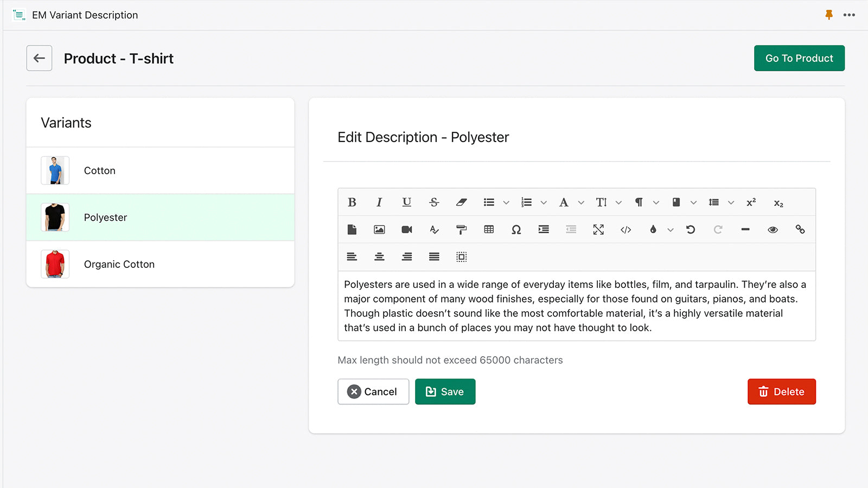Insert an image into the description

tap(379, 229)
